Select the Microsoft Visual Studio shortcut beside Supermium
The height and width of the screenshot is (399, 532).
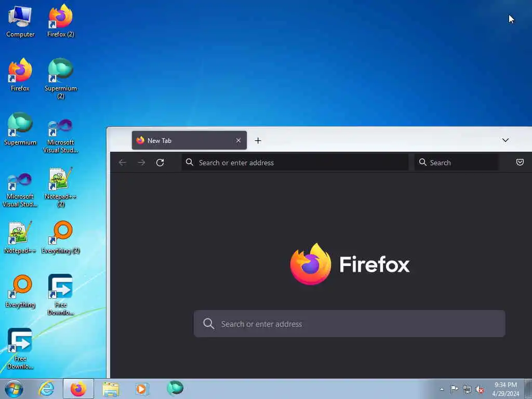(60, 137)
